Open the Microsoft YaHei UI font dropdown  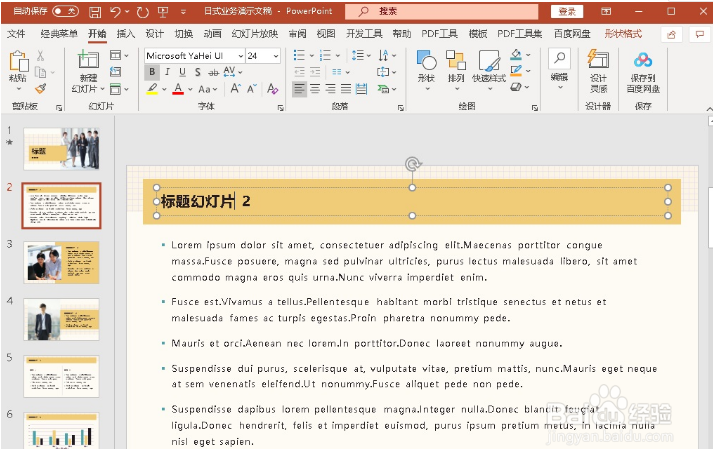[240, 56]
